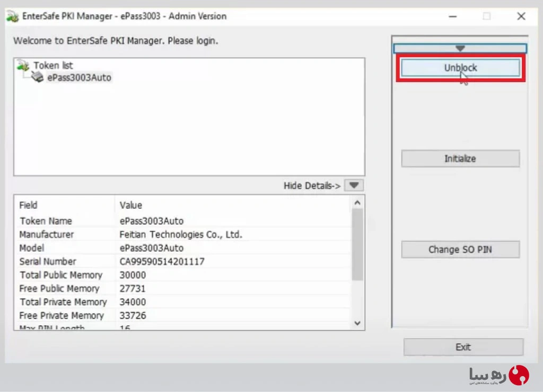Select the Token list root icon
This screenshot has width=543, height=392.
pyautogui.click(x=23, y=65)
